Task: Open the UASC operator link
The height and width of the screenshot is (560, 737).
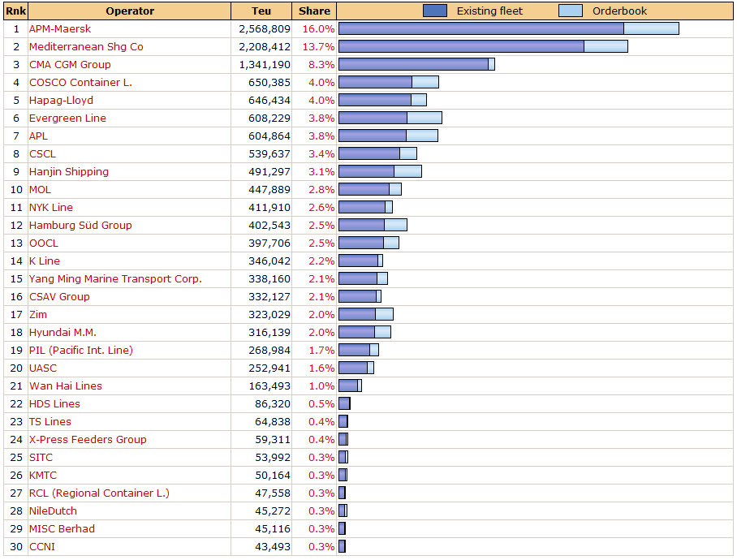Action: tap(43, 368)
